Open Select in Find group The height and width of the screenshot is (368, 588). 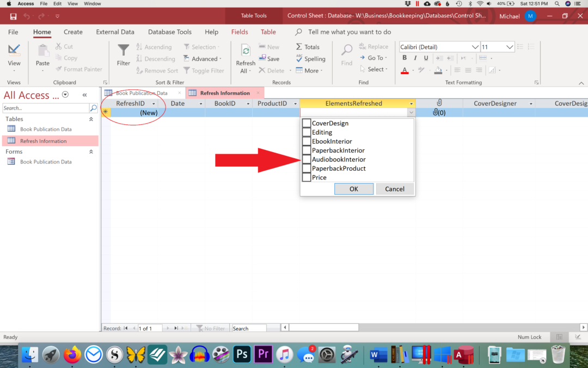(x=373, y=69)
